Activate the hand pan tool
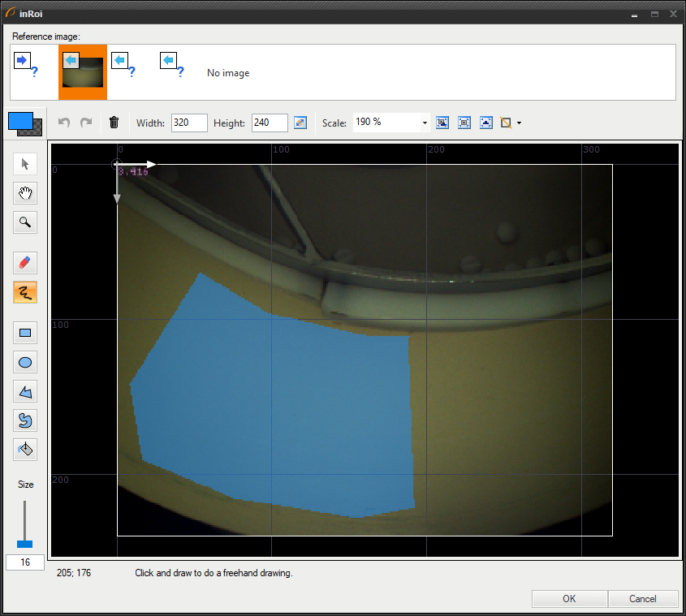 [x=25, y=192]
